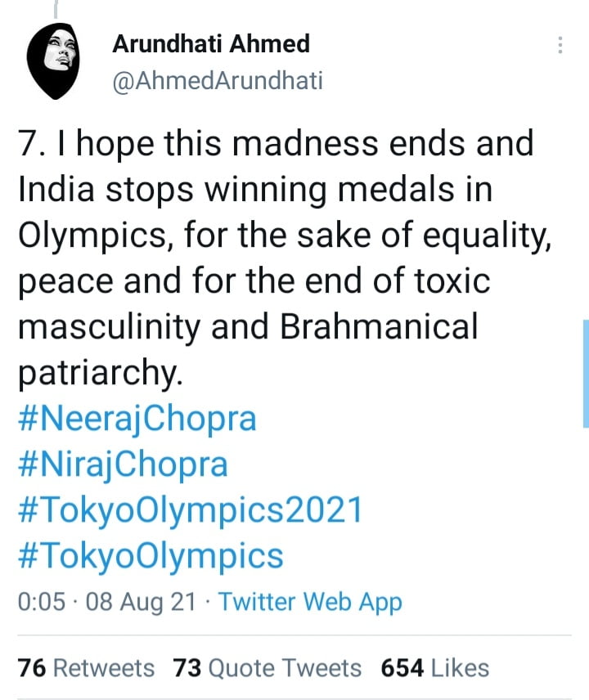Image resolution: width=589 pixels, height=700 pixels.
Task: Click the blue scrollbar indicator
Action: tap(585, 372)
